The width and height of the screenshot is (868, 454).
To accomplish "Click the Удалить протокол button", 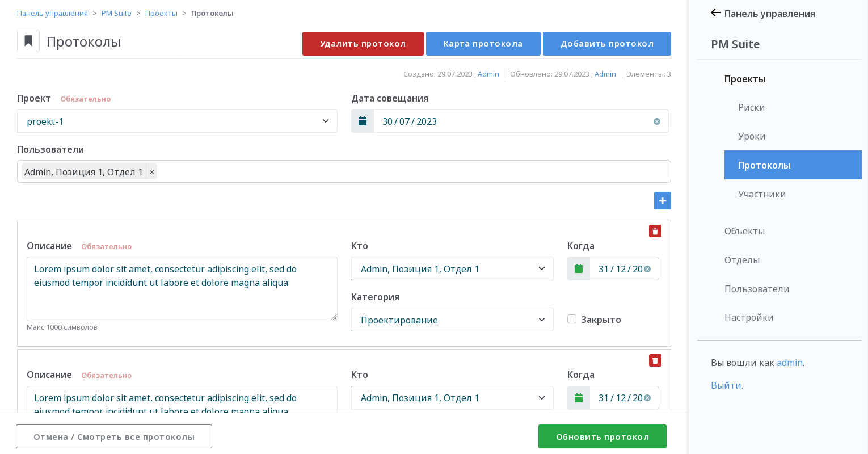I will [x=363, y=44].
